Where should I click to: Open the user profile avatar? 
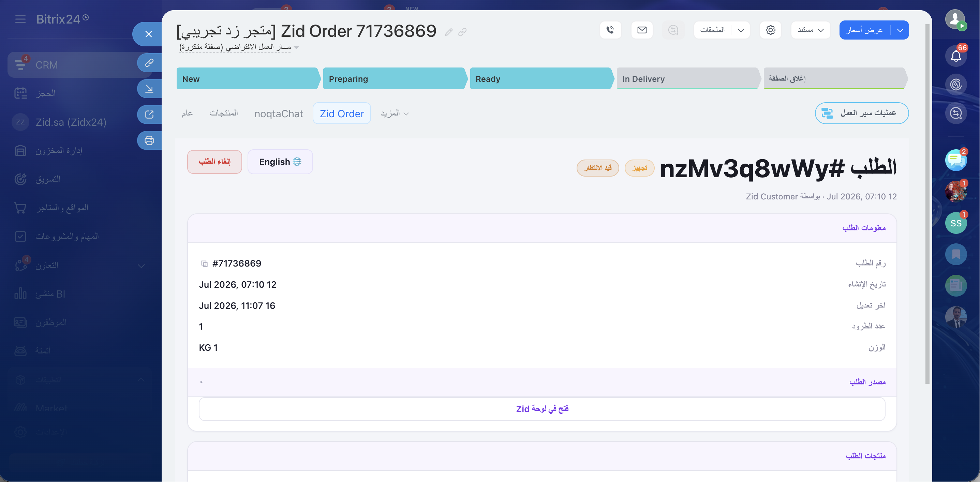click(x=955, y=19)
